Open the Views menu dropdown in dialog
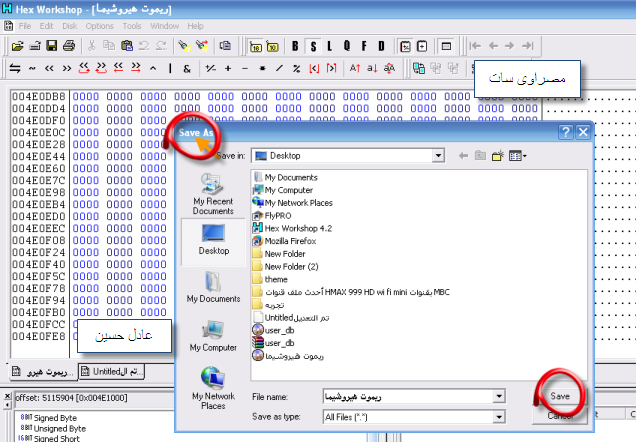 518,156
